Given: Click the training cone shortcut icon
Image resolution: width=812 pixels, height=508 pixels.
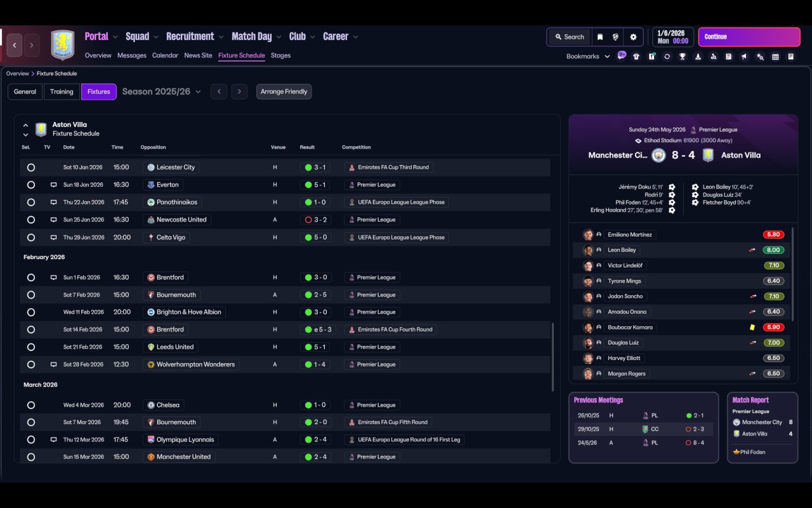Looking at the screenshot, I should pyautogui.click(x=698, y=57).
